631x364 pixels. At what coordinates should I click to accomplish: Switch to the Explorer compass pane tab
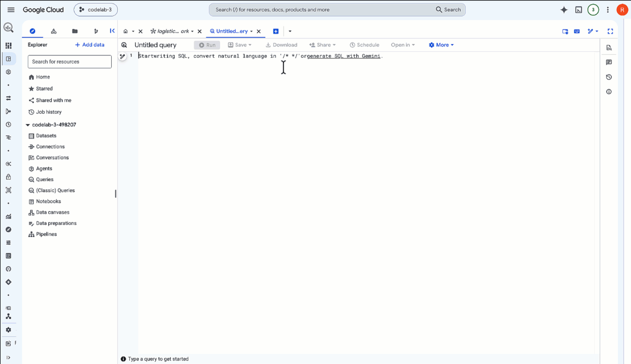click(x=32, y=31)
